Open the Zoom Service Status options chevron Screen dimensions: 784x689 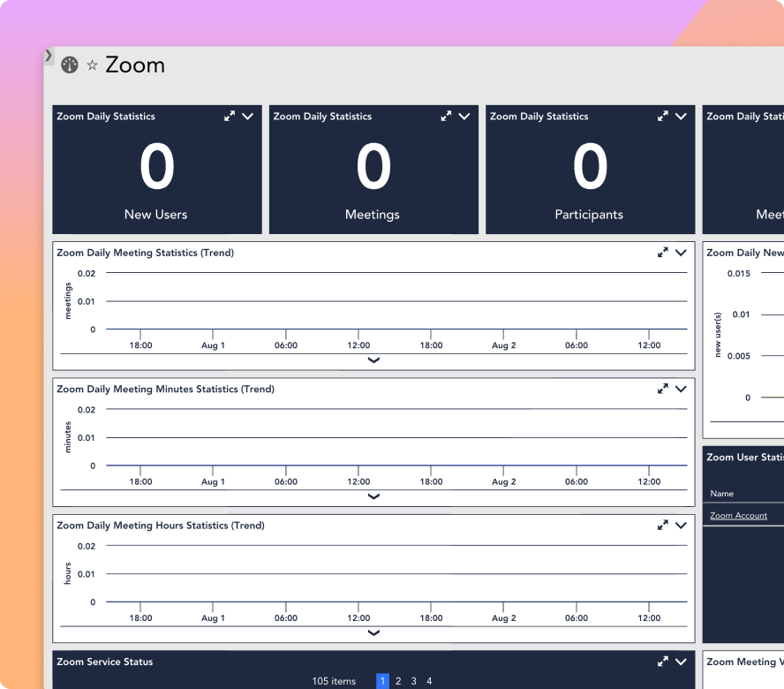coord(681,662)
